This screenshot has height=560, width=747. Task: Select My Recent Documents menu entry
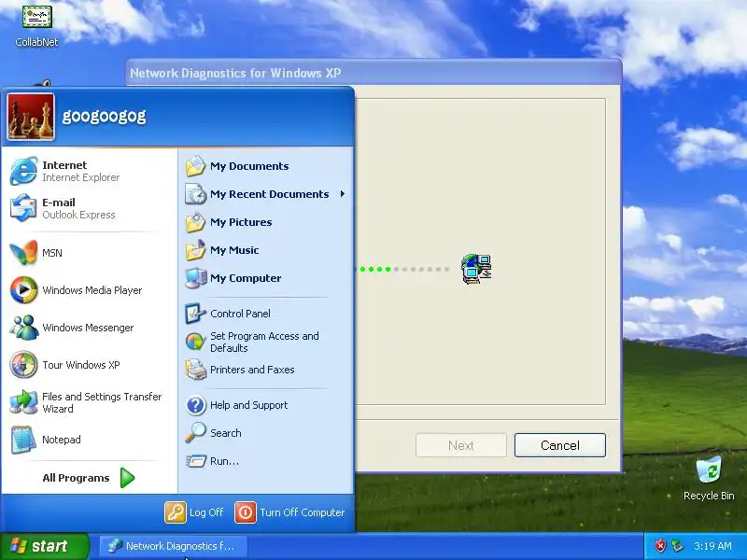point(265,194)
